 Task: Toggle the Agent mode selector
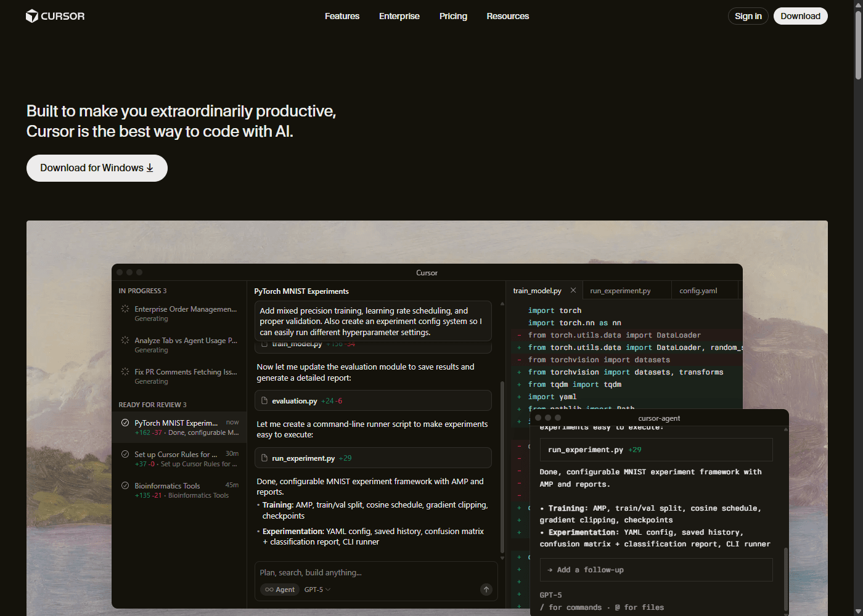(280, 590)
